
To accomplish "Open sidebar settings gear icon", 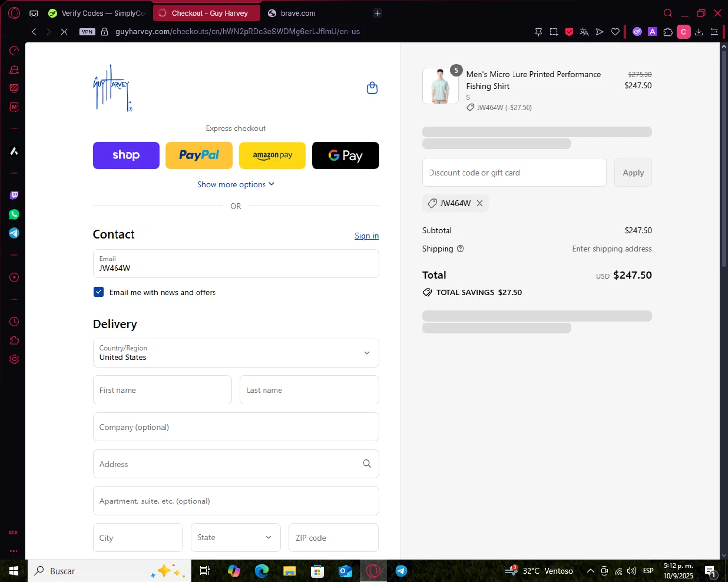I will click(14, 359).
